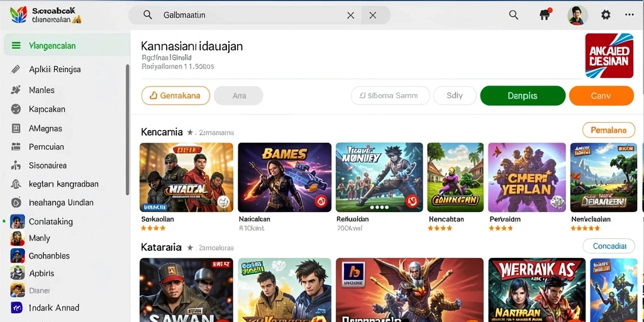Open the Dianer app icon in the sidebar
Image resolution: width=644 pixels, height=322 pixels.
click(x=18, y=291)
